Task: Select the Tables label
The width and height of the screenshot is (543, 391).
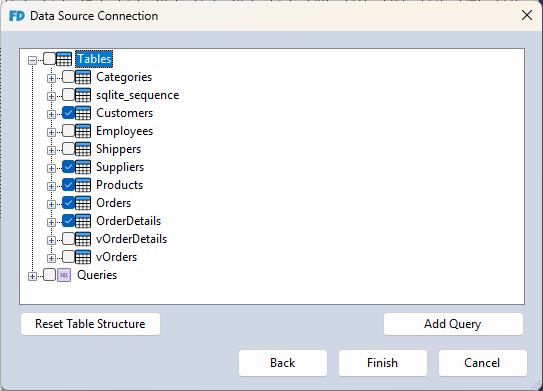Action: (94, 59)
